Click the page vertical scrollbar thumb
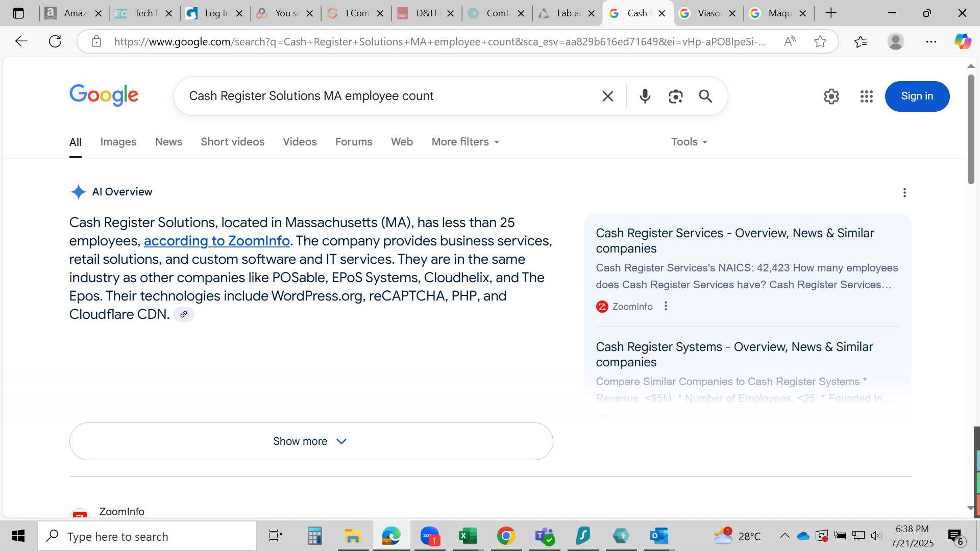This screenshot has width=980, height=551. point(970,129)
